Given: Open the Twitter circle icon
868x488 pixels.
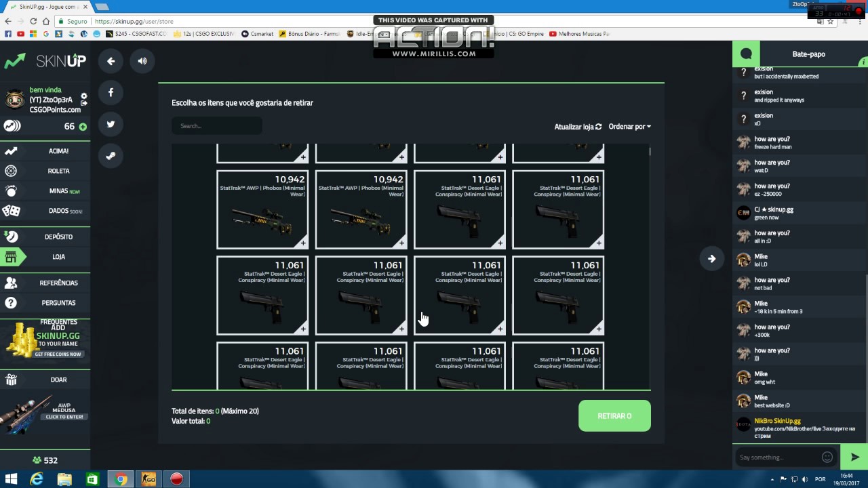Looking at the screenshot, I should pos(111,124).
